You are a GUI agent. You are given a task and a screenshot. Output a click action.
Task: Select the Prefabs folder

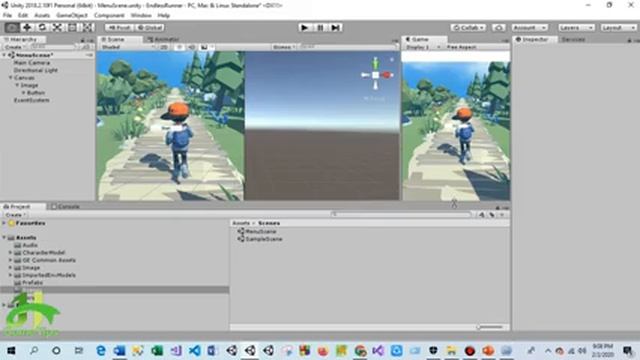click(x=32, y=282)
